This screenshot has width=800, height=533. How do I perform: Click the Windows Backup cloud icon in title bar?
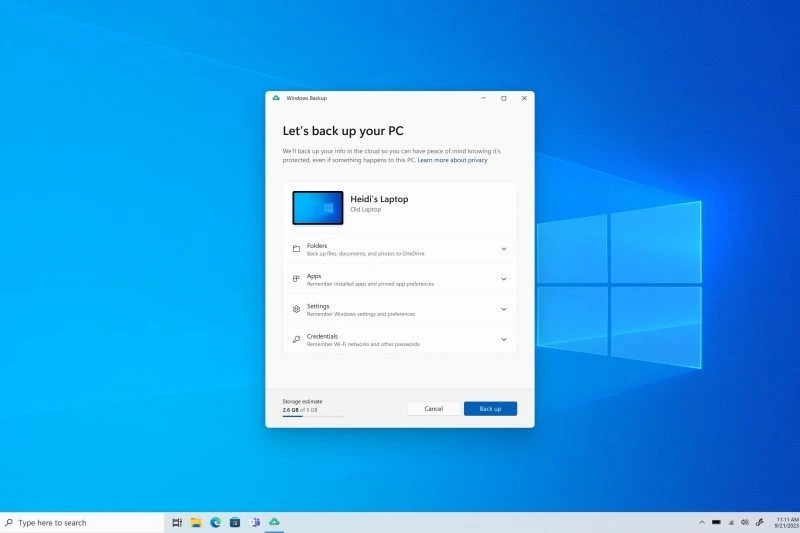(276, 98)
